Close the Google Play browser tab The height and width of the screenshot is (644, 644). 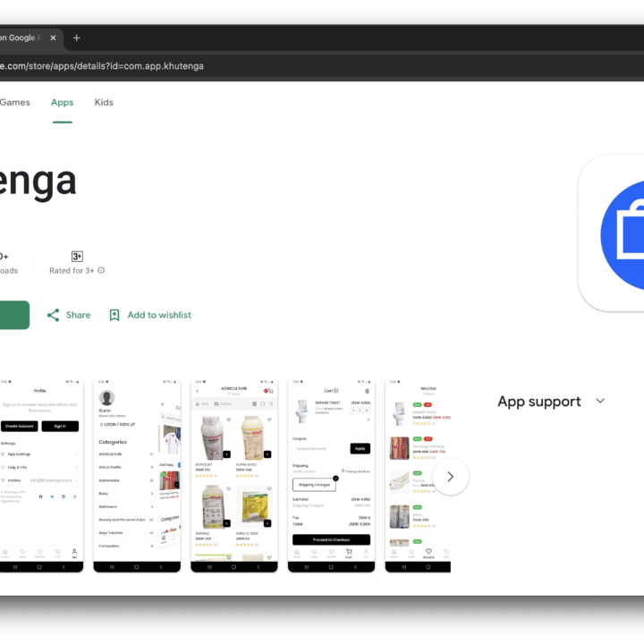pyautogui.click(x=53, y=38)
